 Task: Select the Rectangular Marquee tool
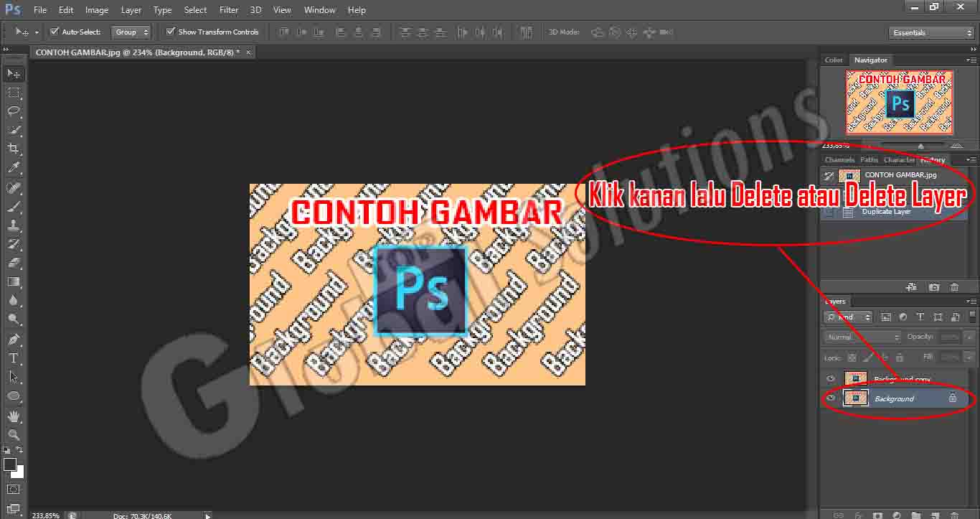pos(14,93)
